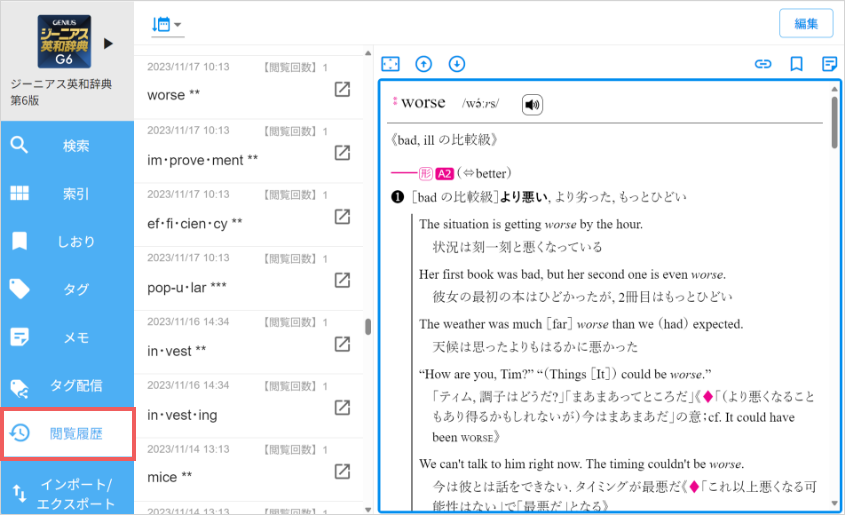Click the search magnifier icon in sidebar

pyautogui.click(x=19, y=145)
